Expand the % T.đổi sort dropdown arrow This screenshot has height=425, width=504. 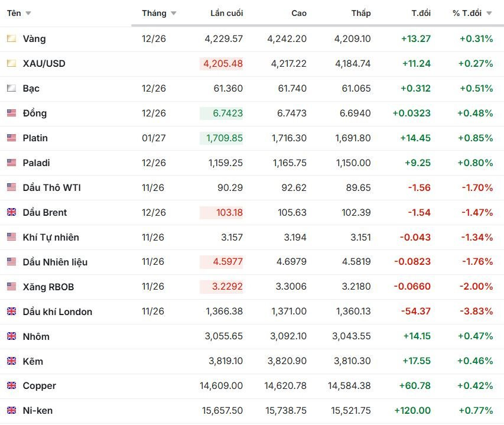pyautogui.click(x=489, y=13)
